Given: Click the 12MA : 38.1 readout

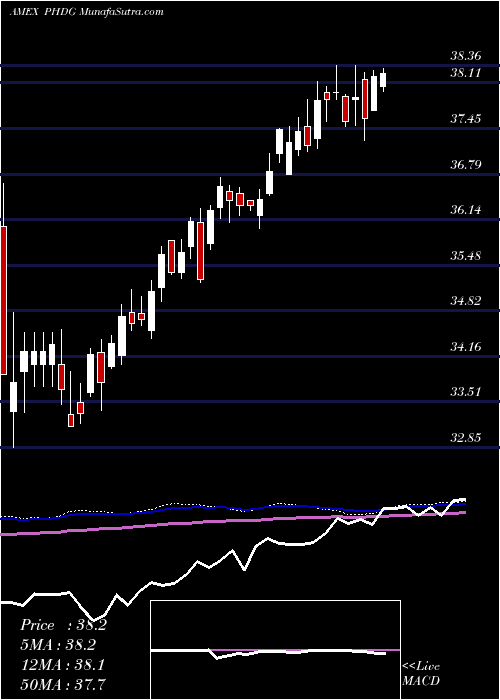Looking at the screenshot, I should click(x=62, y=665).
